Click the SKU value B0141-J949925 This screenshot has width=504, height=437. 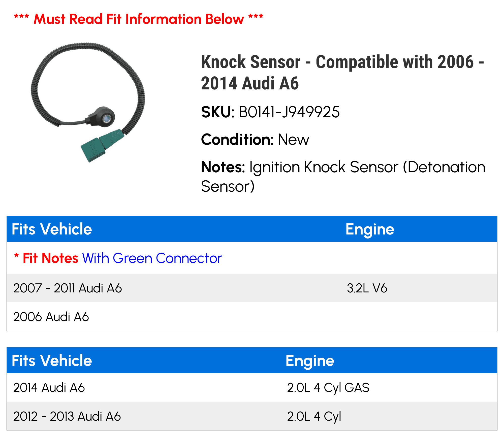289,112
